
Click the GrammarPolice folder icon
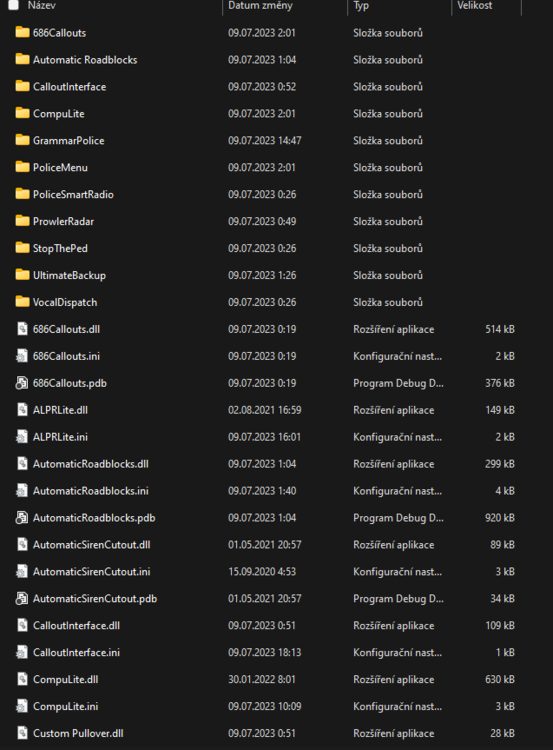[22, 140]
